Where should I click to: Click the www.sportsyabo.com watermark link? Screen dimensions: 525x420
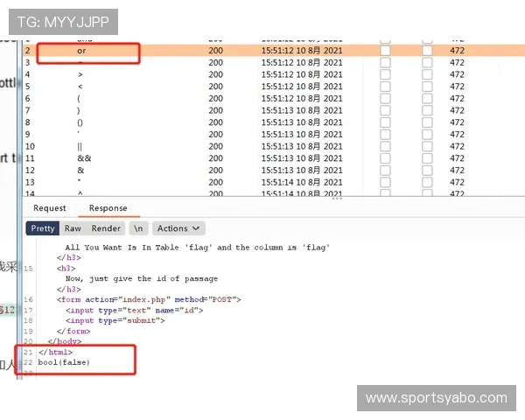(x=436, y=398)
